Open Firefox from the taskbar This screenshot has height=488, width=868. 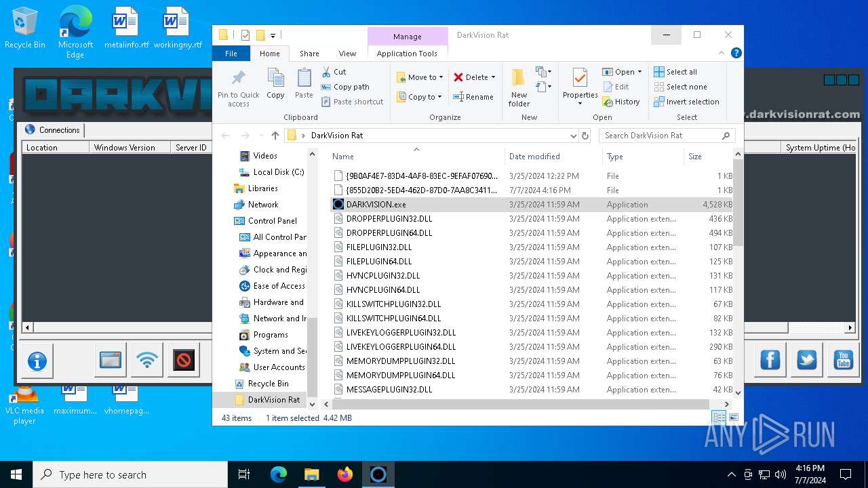tap(344, 474)
